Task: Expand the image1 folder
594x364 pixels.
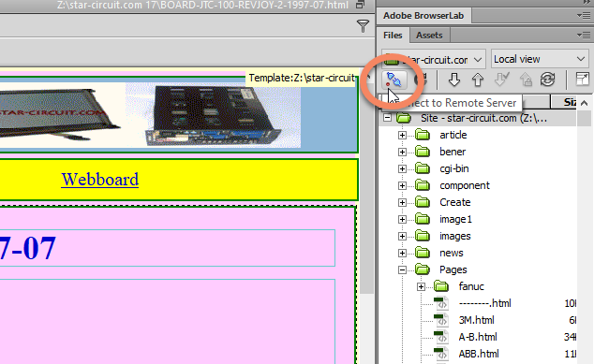Action: [x=402, y=220]
